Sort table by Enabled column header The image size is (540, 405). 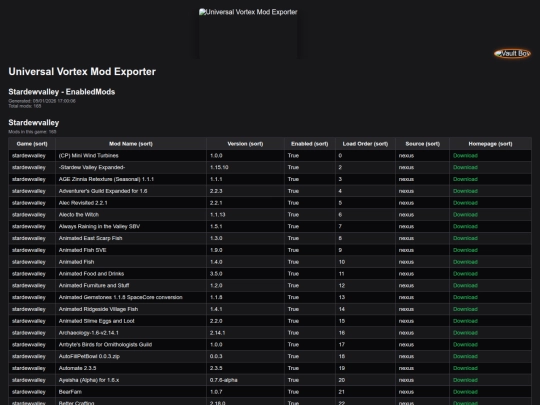coord(310,144)
